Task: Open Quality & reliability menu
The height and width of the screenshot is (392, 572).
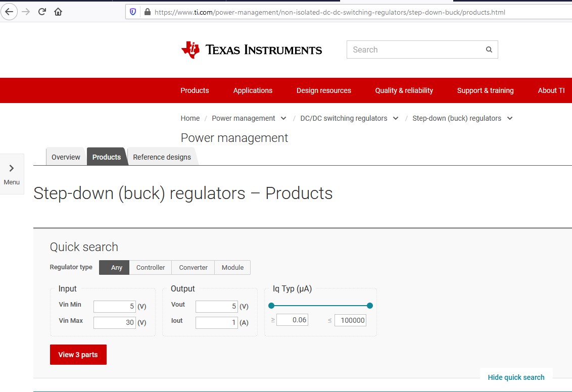Action: pyautogui.click(x=404, y=90)
